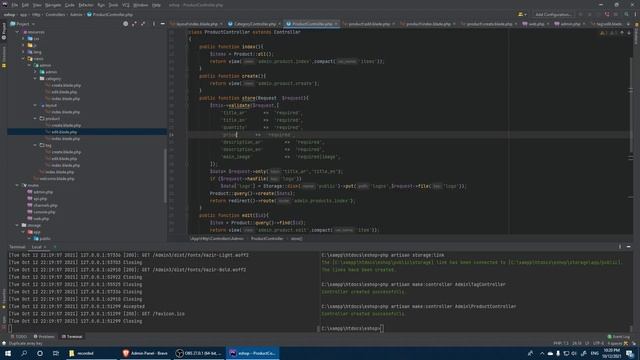
Task: Open the terminal panel options menu
Action: [620, 247]
